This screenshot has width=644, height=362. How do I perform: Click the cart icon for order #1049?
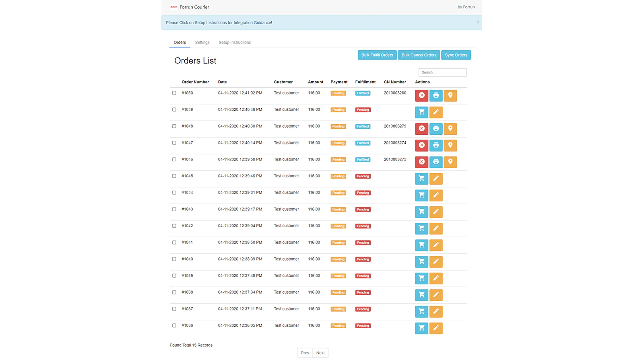tap(421, 112)
